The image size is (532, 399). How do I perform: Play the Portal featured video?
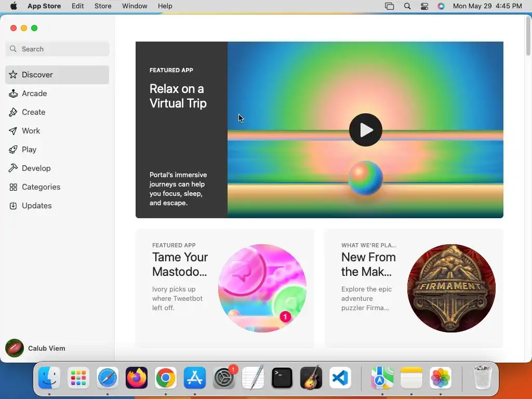365,130
